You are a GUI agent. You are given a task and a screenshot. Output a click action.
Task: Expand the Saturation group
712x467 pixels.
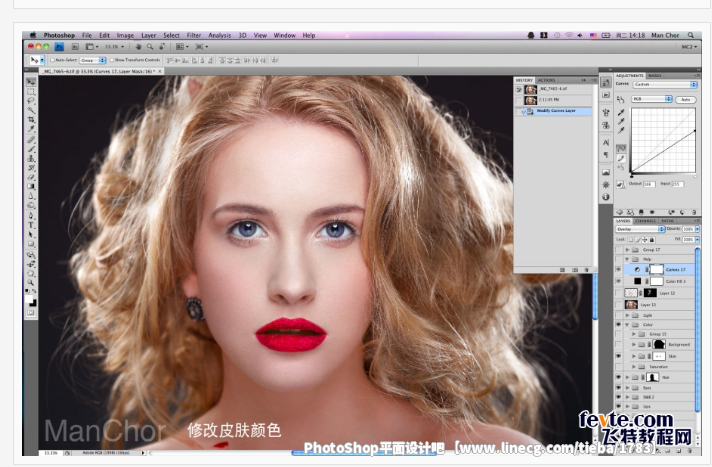[x=634, y=367]
